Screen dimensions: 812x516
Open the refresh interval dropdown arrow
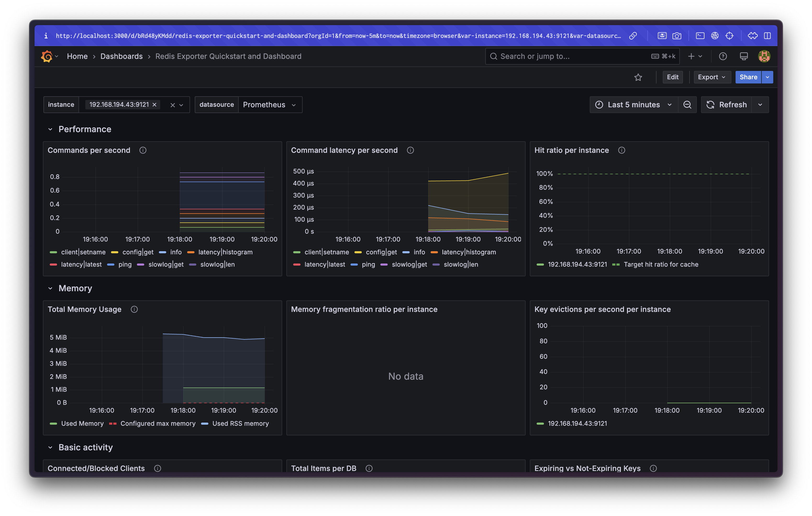click(760, 105)
